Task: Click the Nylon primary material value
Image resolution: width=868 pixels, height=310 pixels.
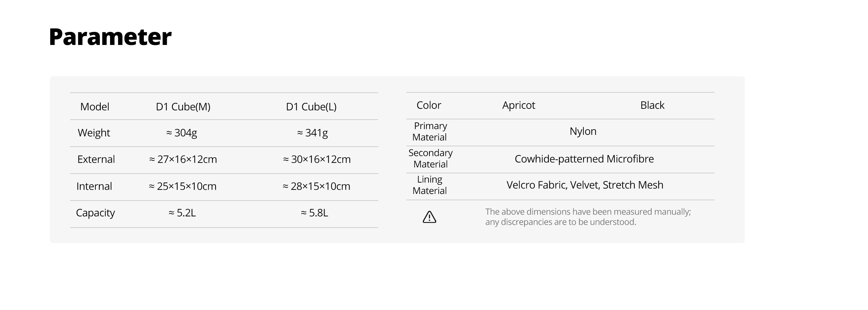Action: click(583, 131)
